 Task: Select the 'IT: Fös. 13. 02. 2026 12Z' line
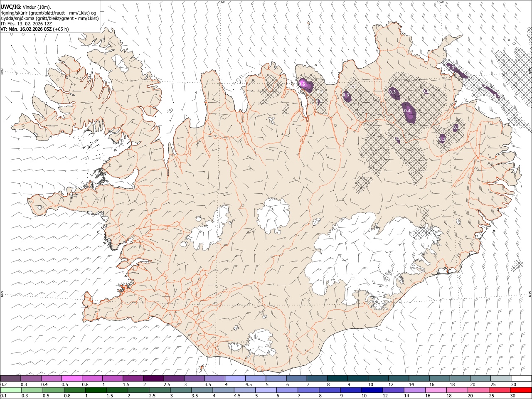[x=26, y=24]
